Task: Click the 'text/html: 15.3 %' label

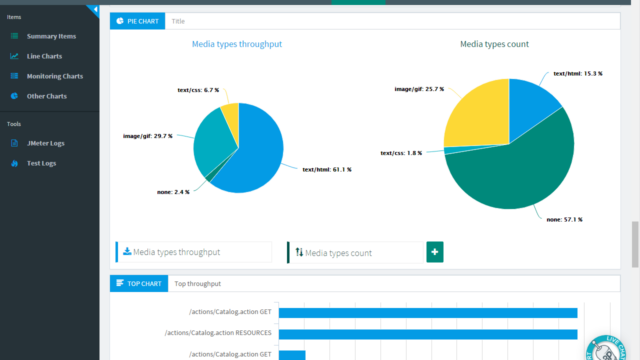Action: 578,73
